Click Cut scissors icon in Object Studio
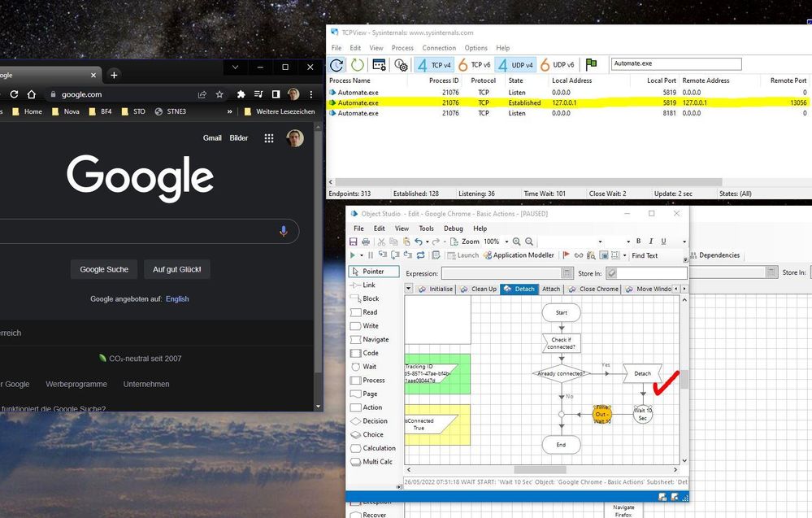 click(381, 242)
